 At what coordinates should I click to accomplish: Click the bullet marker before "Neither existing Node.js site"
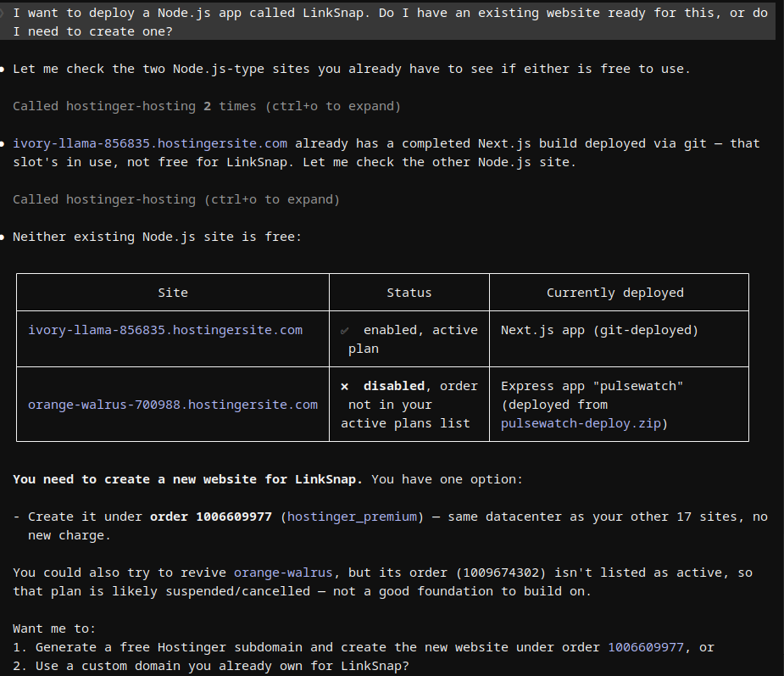pyautogui.click(x=3, y=237)
